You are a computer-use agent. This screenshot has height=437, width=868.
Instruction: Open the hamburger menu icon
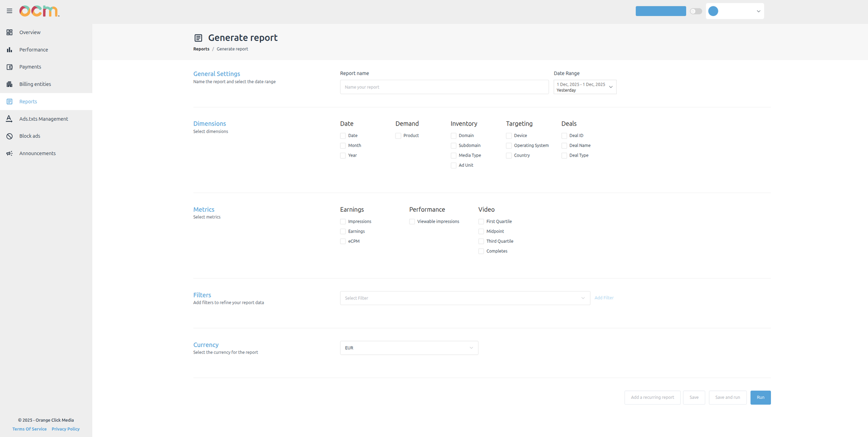pos(9,11)
